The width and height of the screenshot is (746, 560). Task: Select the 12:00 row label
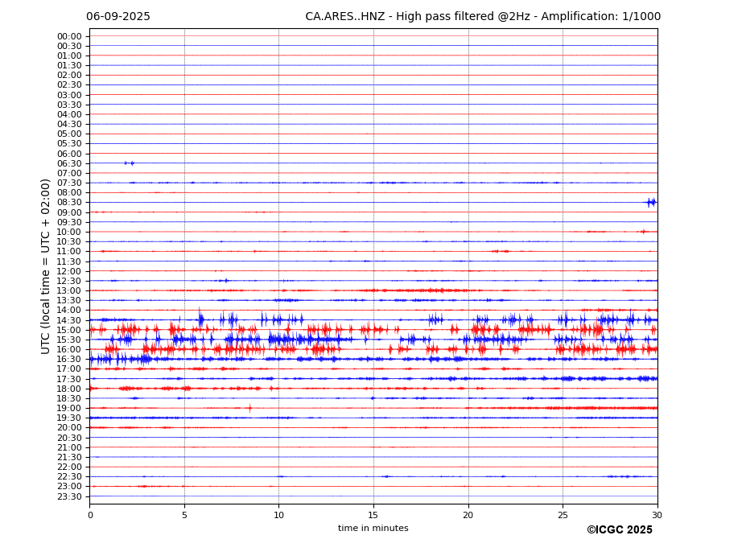pyautogui.click(x=69, y=272)
